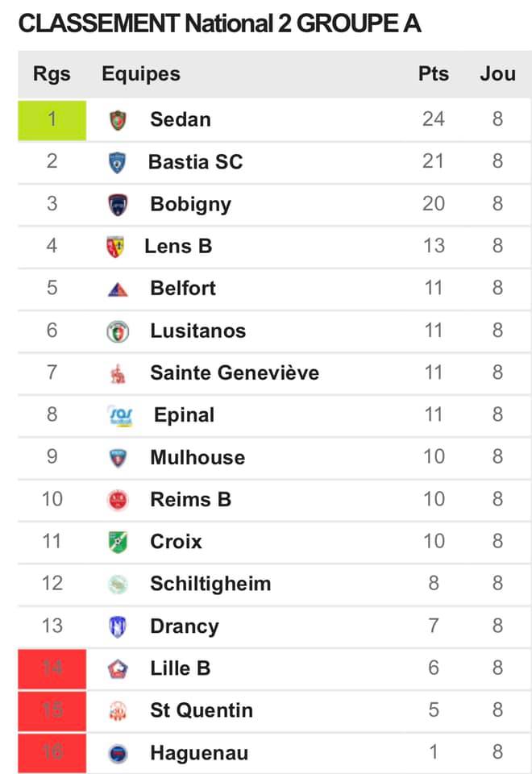
Task: Click the Mulhouse team name
Action: [197, 458]
